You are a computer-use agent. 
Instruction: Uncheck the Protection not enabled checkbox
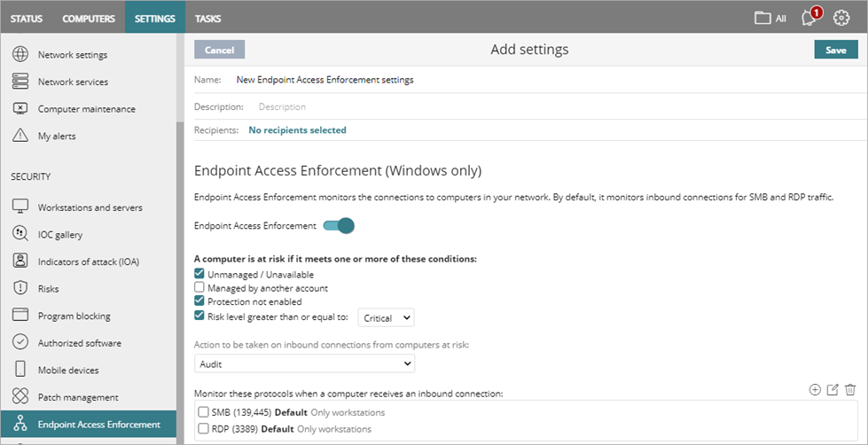pos(200,301)
